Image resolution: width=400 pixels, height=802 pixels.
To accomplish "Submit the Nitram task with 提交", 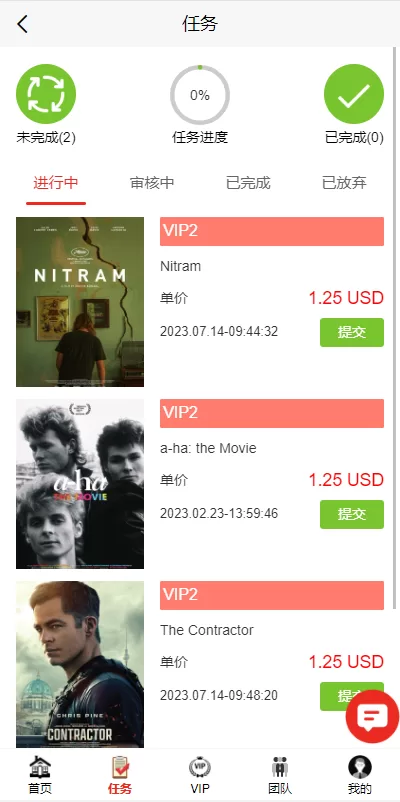I will 352,332.
